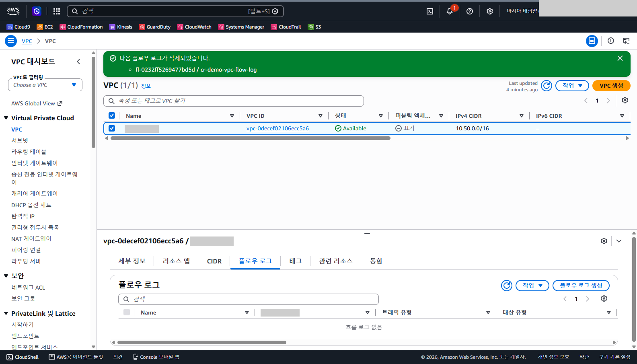This screenshot has height=364, width=637.
Task: Open the VPC breadcrumb link
Action: point(27,41)
